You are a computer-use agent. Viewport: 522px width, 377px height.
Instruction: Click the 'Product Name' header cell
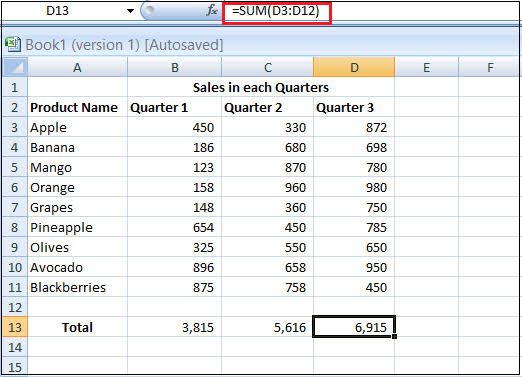click(x=77, y=107)
